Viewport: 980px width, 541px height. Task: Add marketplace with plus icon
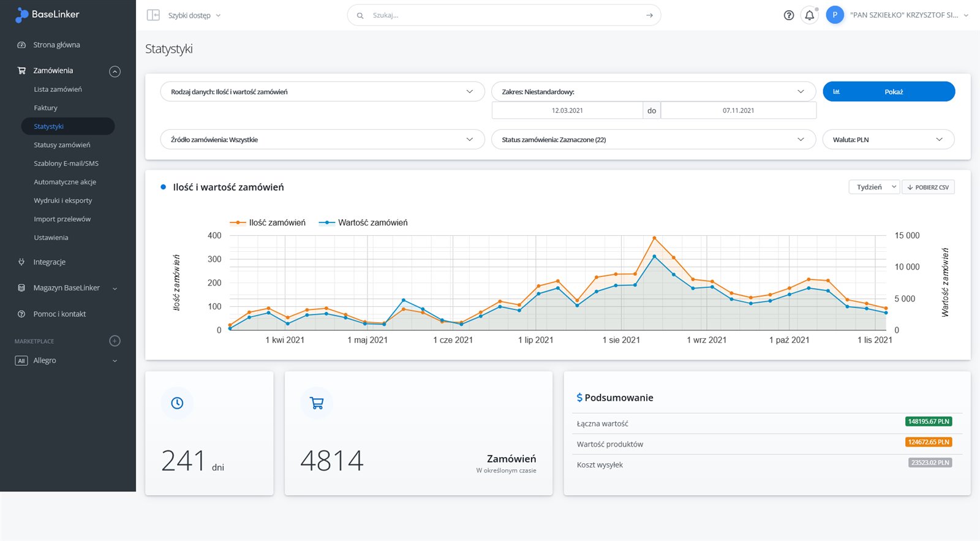tap(115, 341)
